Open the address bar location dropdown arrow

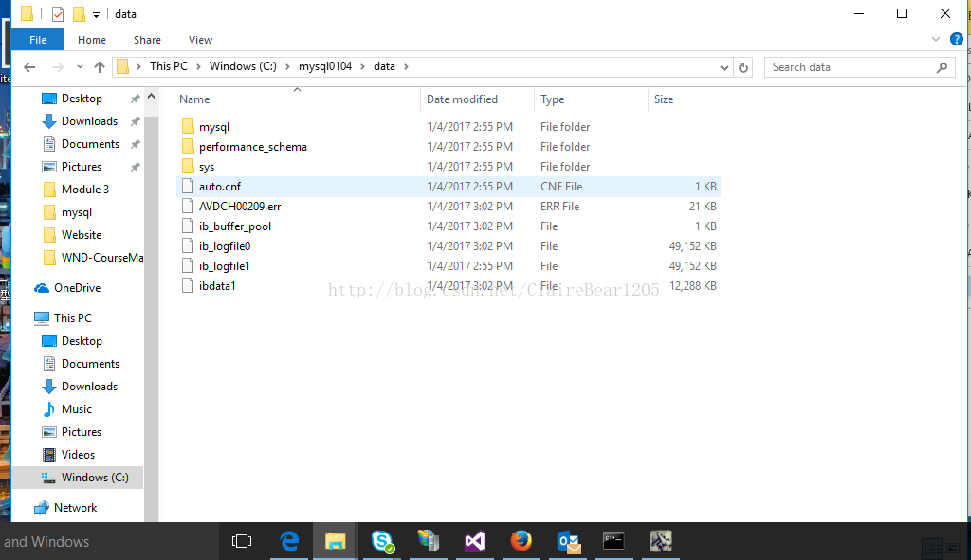tap(724, 66)
